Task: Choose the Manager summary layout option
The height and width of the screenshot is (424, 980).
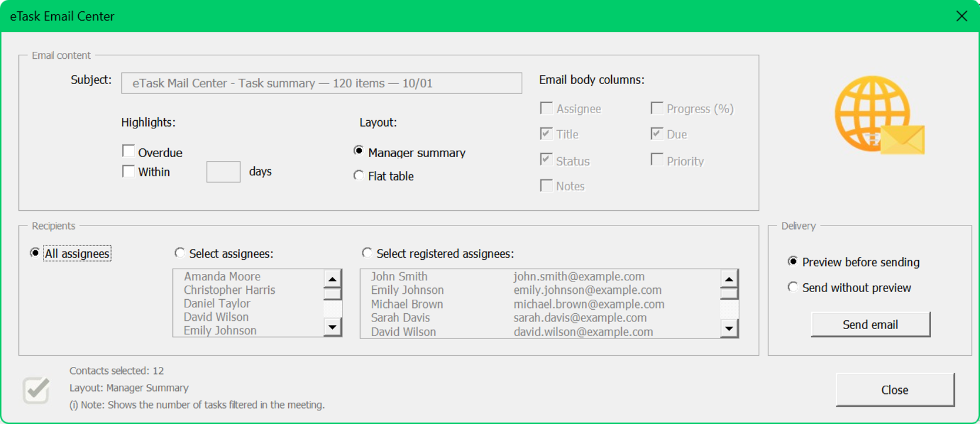Action: [358, 151]
